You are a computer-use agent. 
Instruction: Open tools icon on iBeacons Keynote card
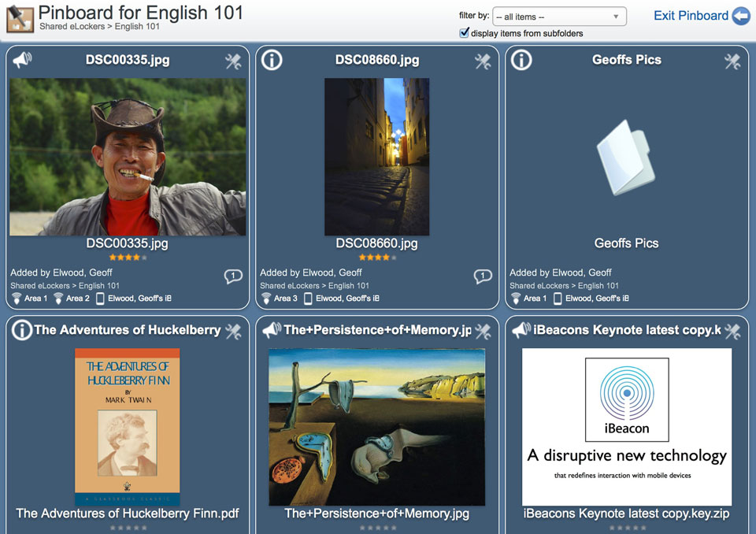pyautogui.click(x=733, y=332)
